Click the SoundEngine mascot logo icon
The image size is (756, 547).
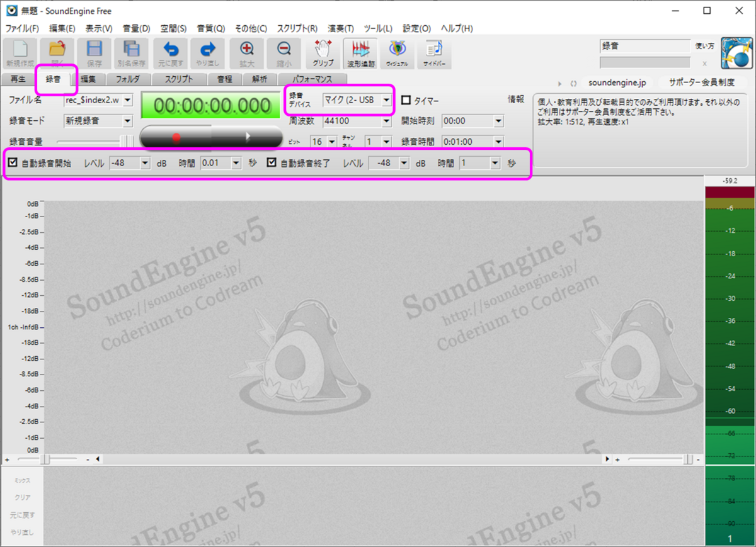pyautogui.click(x=737, y=54)
